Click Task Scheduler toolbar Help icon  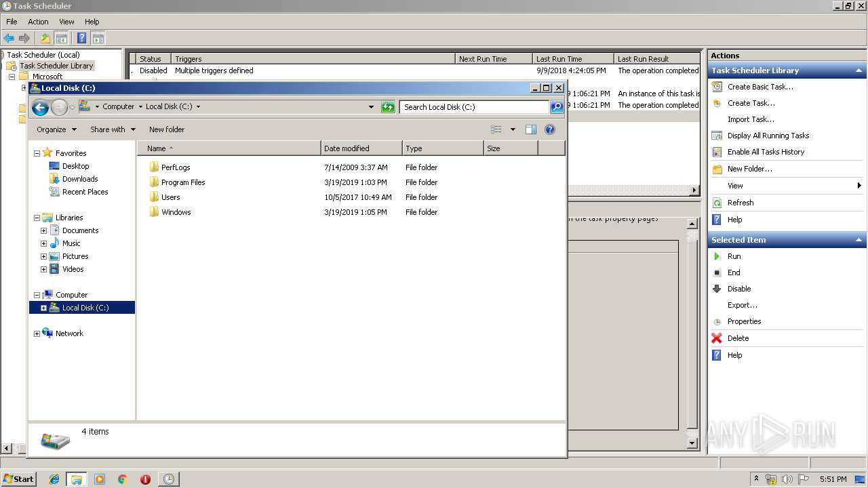(x=81, y=39)
